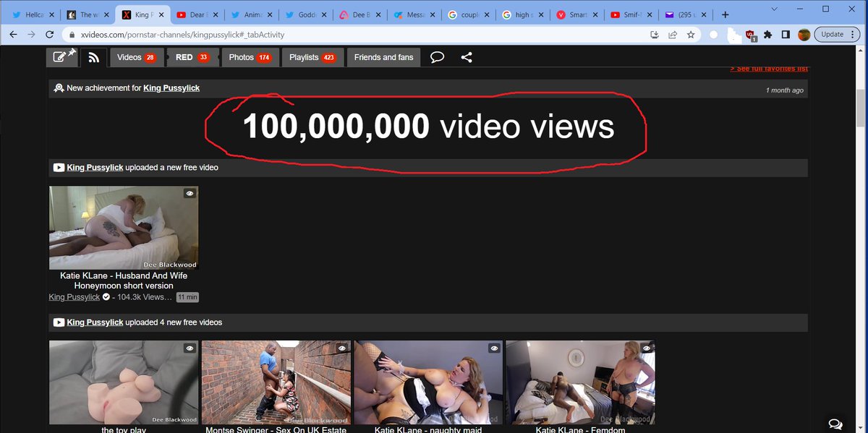Open the uBlock shield extension icon

pos(750,34)
